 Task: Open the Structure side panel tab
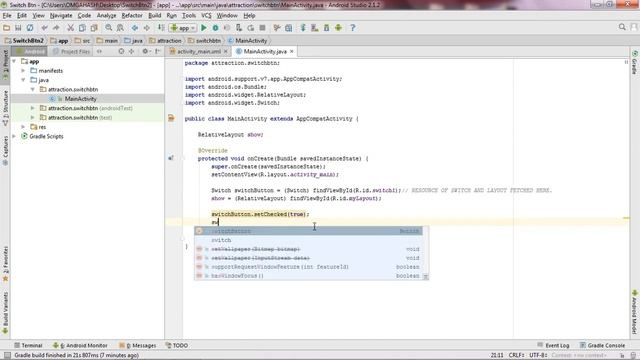(5, 107)
